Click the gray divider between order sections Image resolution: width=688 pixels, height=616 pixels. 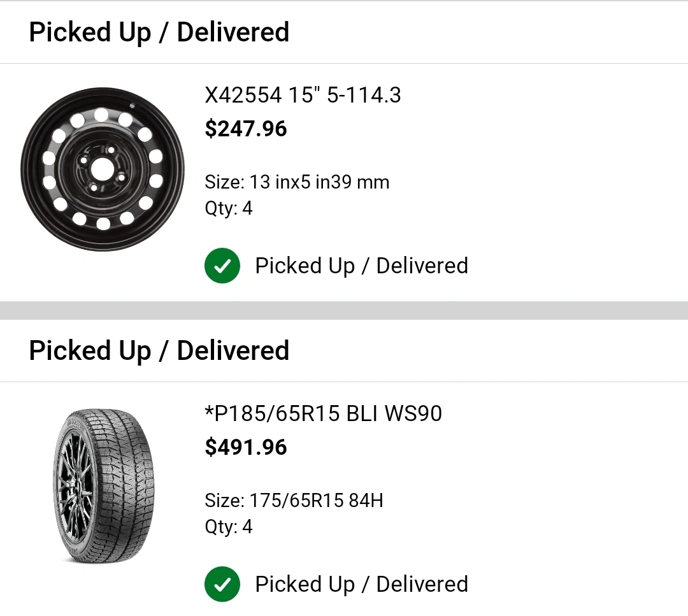(344, 311)
